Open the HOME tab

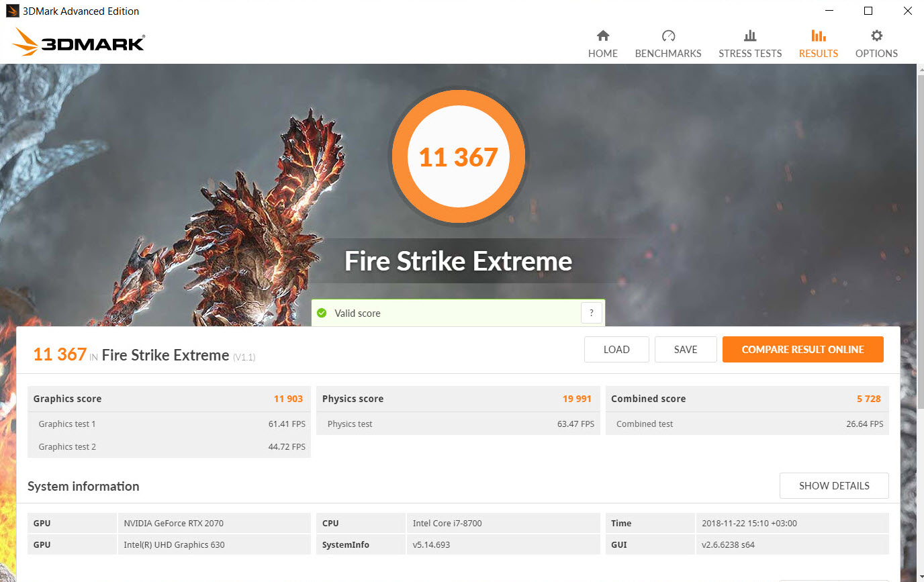[x=602, y=44]
